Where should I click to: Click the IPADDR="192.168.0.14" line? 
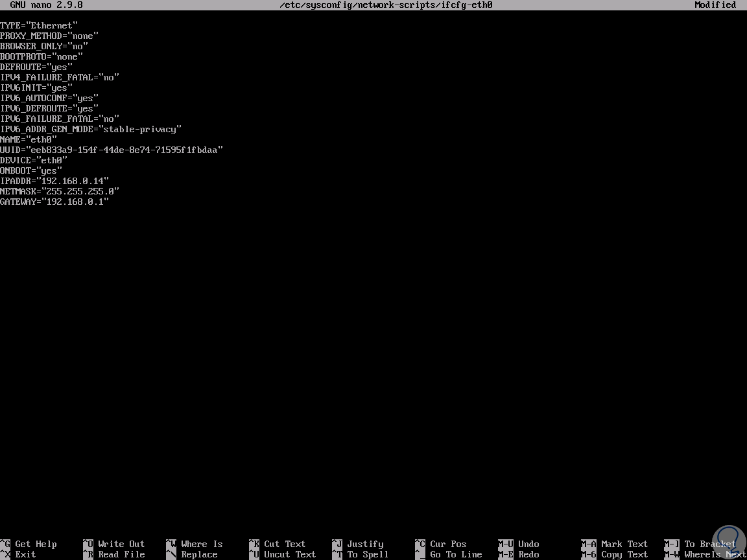point(54,181)
